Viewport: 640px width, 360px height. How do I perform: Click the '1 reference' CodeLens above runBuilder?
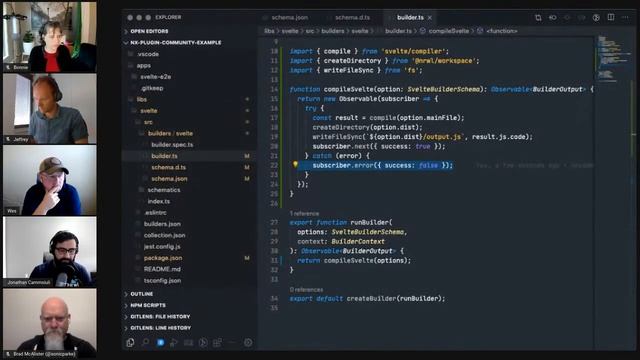tap(304, 213)
